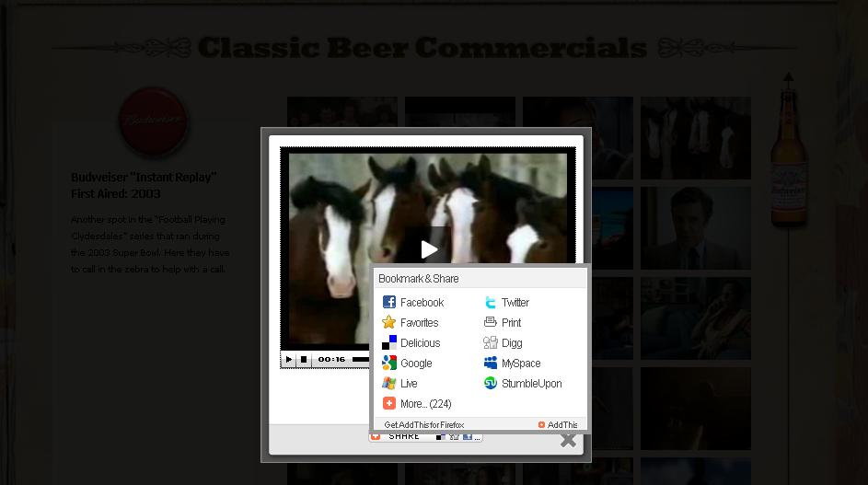
Task: Choose Print in the share menu
Action: [x=503, y=323]
